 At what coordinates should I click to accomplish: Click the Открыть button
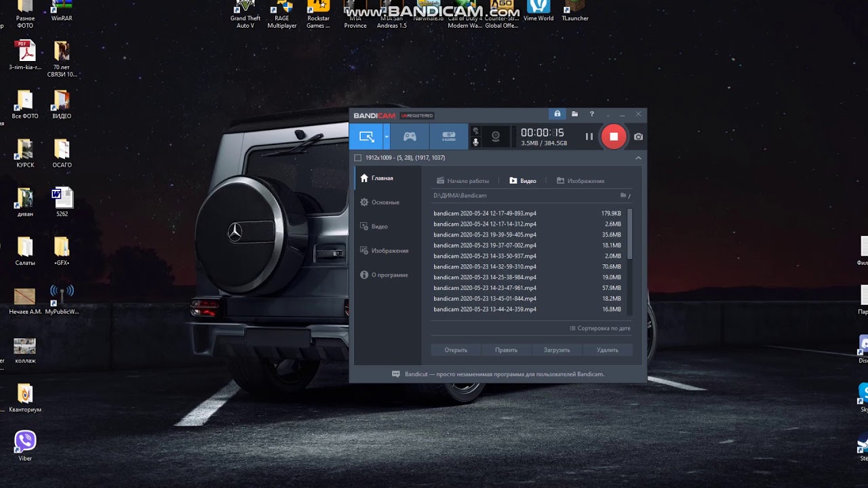coord(456,350)
